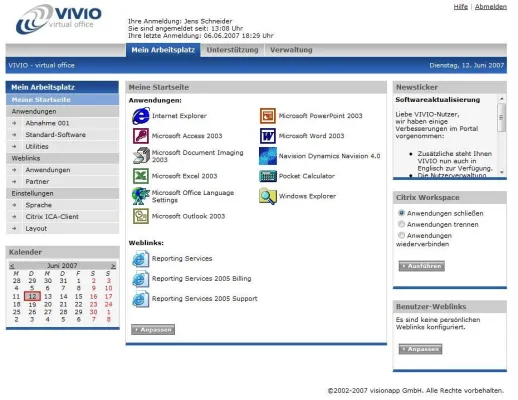Click the Newsticker scrollbar thumb
Image resolution: width=518 pixels, height=400 pixels.
[x=501, y=117]
